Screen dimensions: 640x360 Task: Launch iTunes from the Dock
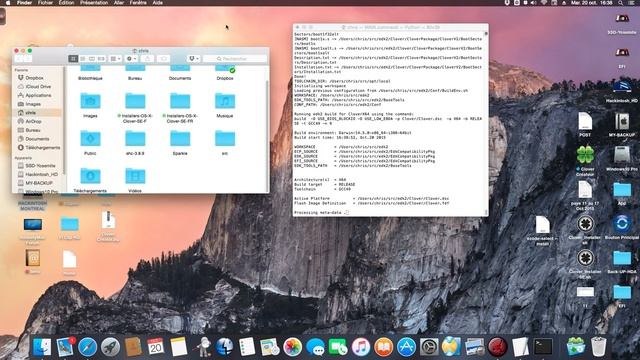(361, 347)
